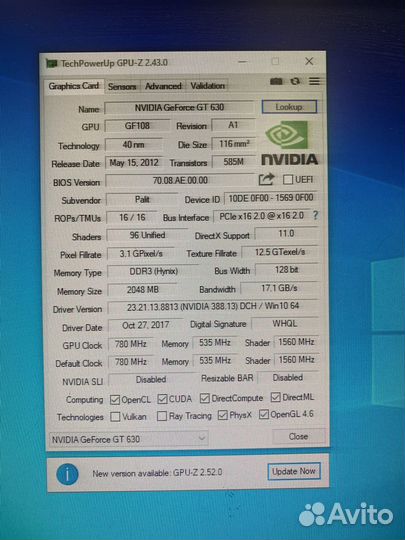Click the Pixel Fillrate 3.1 GPixel/s value
Viewport: 405px width, 540px height.
[x=141, y=254]
